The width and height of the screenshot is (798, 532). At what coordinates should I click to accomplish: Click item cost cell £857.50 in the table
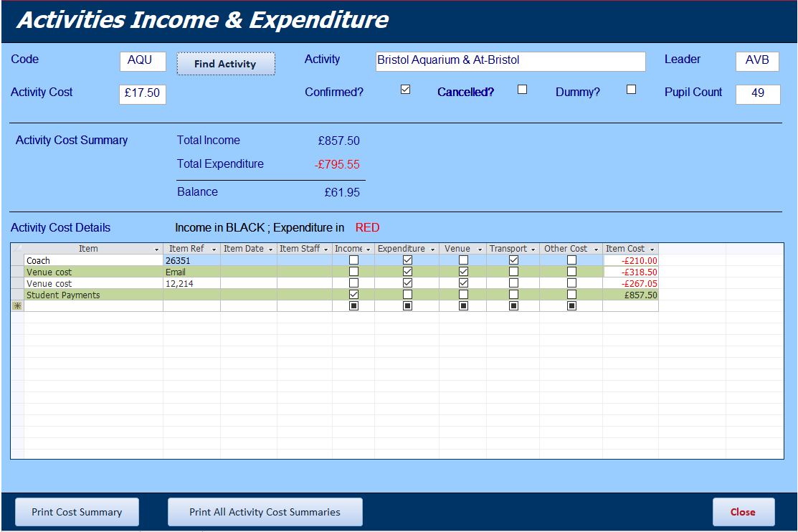pos(630,295)
